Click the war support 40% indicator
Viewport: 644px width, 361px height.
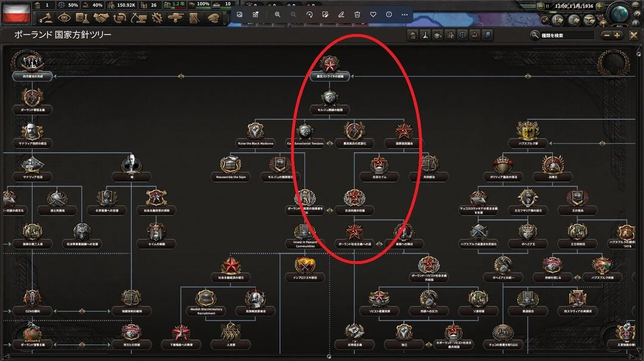click(93, 5)
